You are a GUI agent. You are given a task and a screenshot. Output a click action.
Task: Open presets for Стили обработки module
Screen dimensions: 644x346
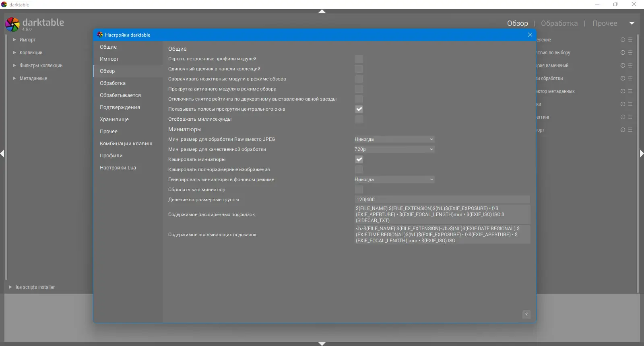[x=630, y=78]
